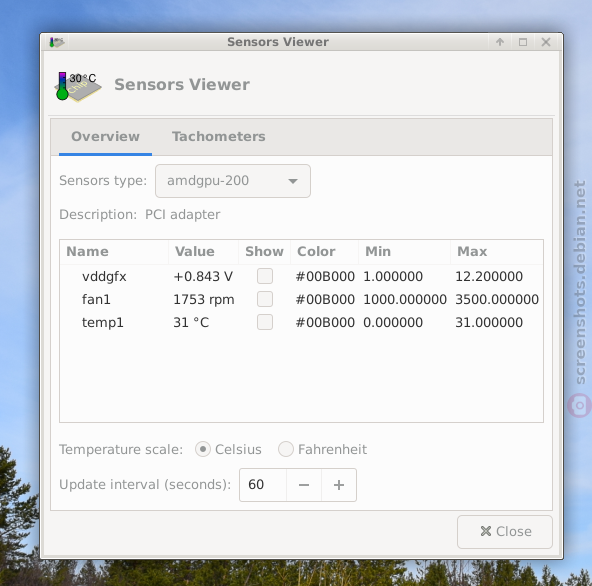
Task: Click the roll-up arrow in title bar
Action: [500, 42]
